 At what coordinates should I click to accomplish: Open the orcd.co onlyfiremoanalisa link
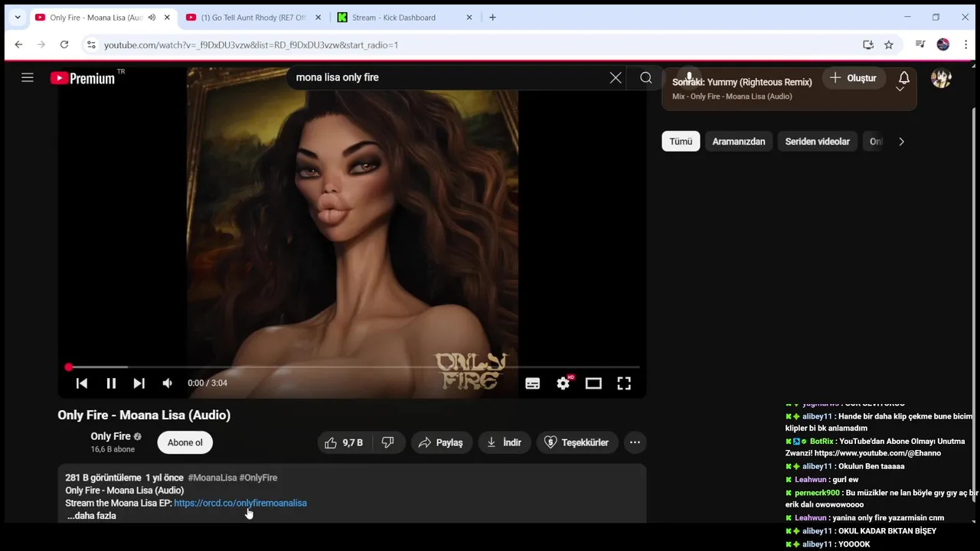tap(240, 503)
